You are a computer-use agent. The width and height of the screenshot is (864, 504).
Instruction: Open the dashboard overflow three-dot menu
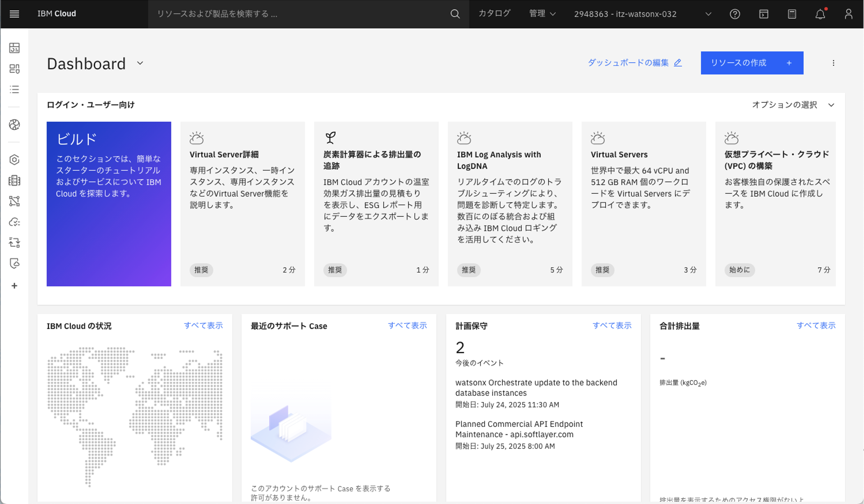[833, 63]
